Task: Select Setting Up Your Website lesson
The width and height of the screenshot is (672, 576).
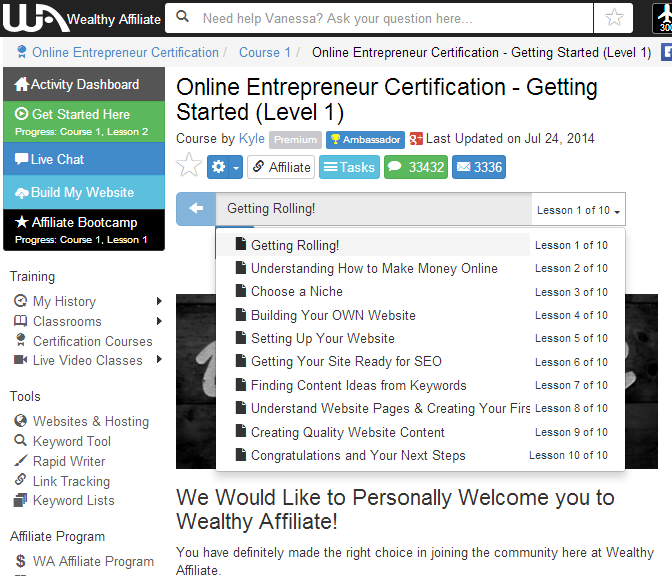Action: click(x=420, y=338)
